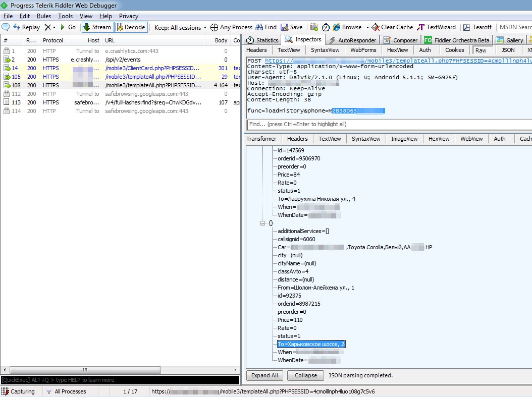Select the request Cookies tab

[x=454, y=50]
